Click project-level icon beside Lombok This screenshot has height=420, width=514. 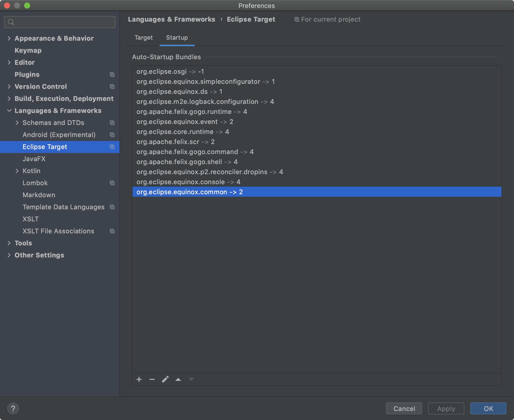pos(112,183)
